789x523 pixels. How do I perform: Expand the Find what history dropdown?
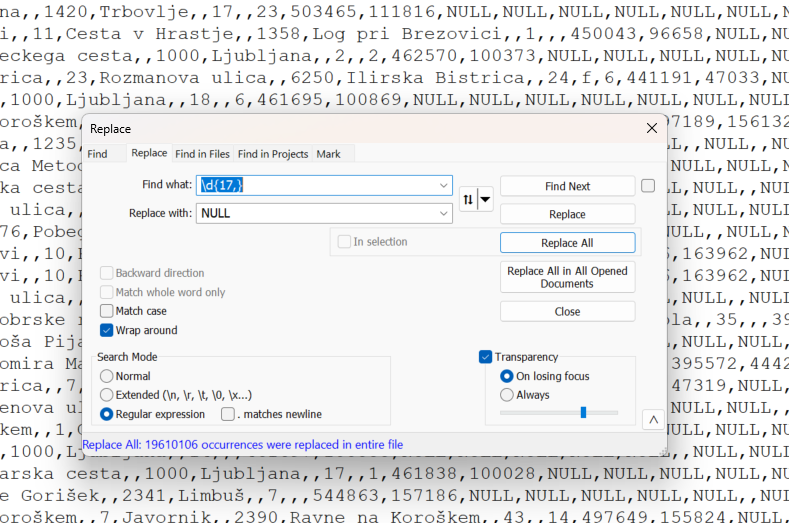point(443,185)
